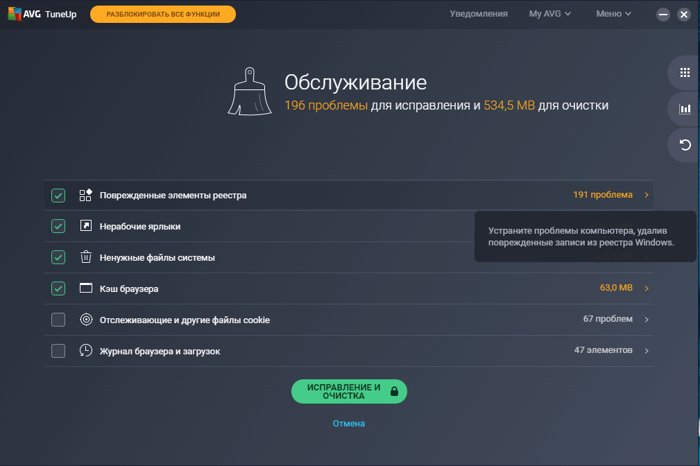
Task: Expand the 191 проблема row chevron
Action: [646, 195]
